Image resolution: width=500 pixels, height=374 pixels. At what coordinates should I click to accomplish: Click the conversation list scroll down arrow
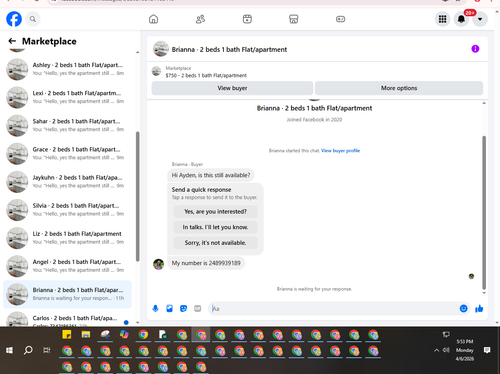click(x=138, y=323)
